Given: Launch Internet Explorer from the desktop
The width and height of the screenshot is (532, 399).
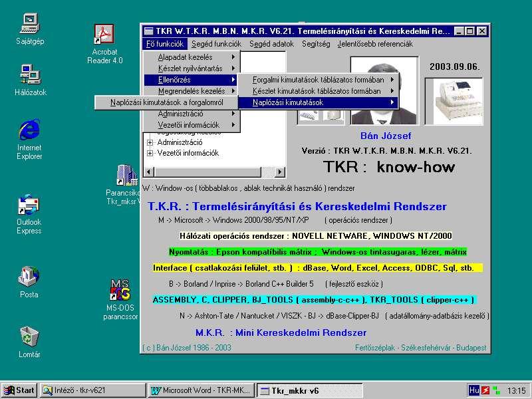Looking at the screenshot, I should click(29, 139).
